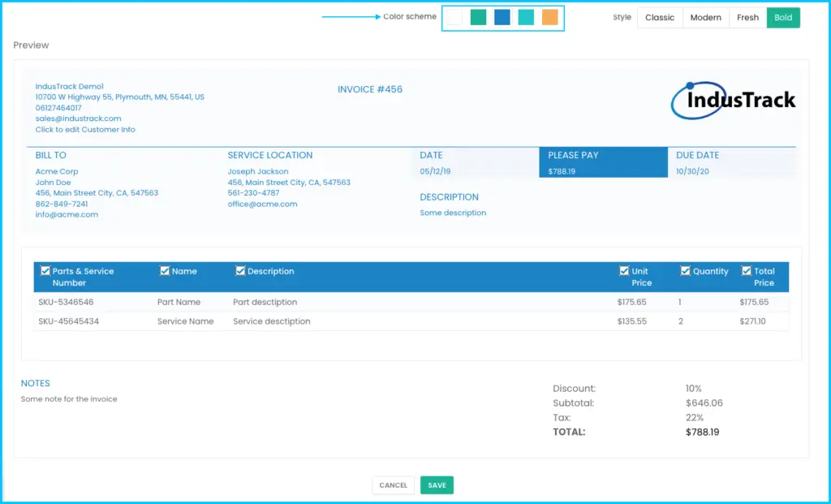This screenshot has height=504, width=831.
Task: Click the TOTAL amount $788.19 at bottom
Action: (702, 432)
